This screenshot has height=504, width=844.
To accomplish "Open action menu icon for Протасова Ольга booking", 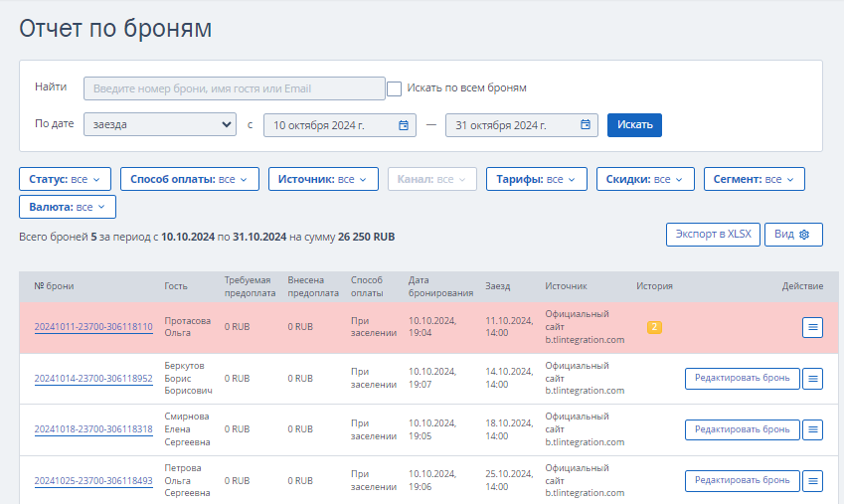I will pos(812,327).
